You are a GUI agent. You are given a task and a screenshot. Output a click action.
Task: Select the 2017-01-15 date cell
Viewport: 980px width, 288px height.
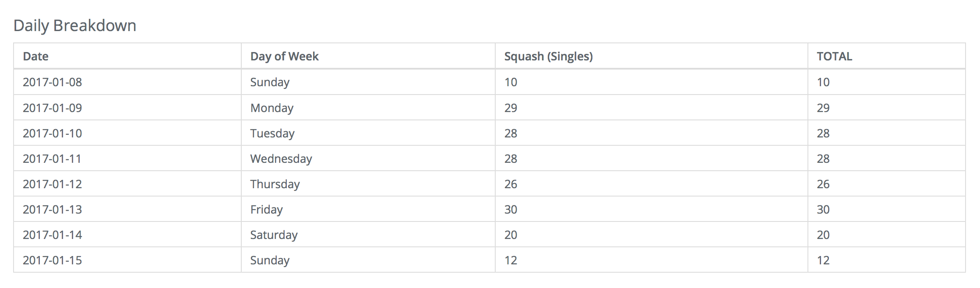point(127,260)
